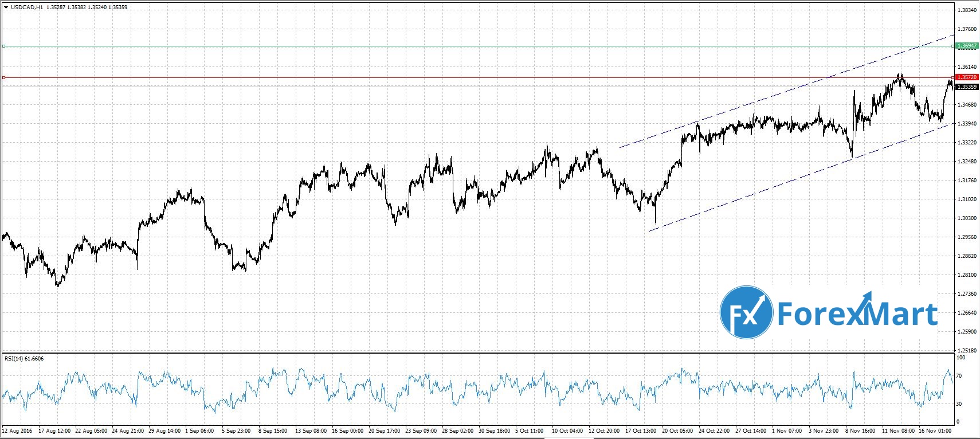This screenshot has width=980, height=439.
Task: Click the RSI(14) indicator label
Action: [x=23, y=359]
